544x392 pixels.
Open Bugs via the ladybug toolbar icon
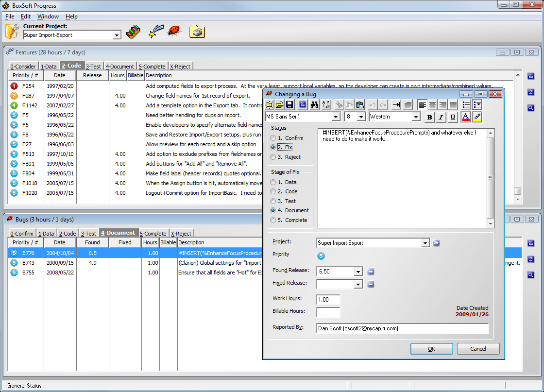click(174, 31)
